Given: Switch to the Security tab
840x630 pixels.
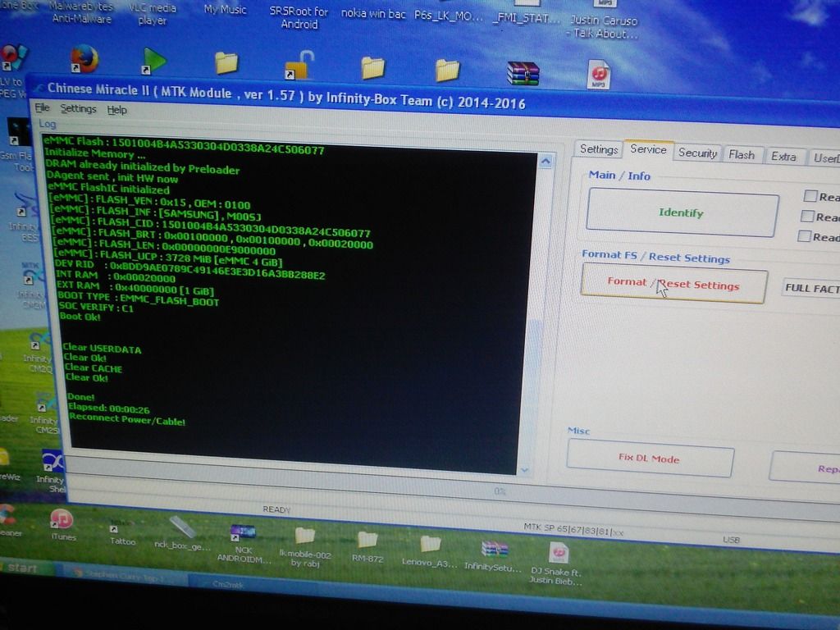Looking at the screenshot, I should point(697,153).
